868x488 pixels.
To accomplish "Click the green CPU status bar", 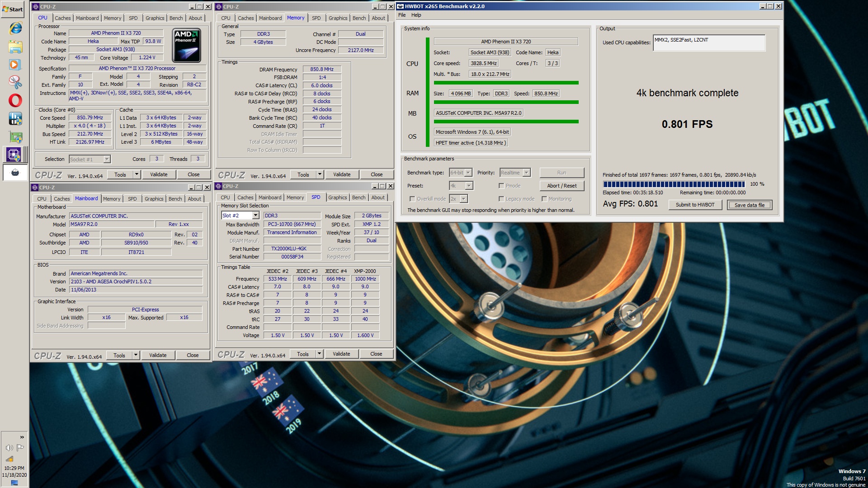I will pyautogui.click(x=506, y=83).
